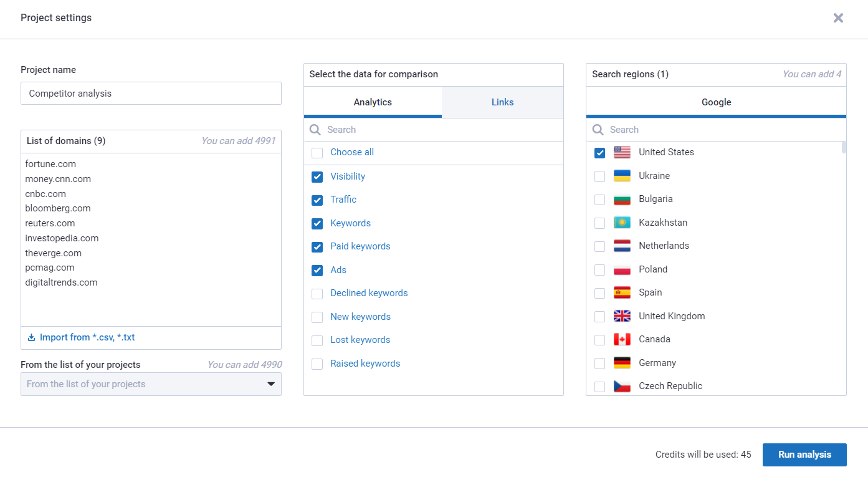
Task: Click investopedia.com in the domain list
Action: [x=62, y=238]
